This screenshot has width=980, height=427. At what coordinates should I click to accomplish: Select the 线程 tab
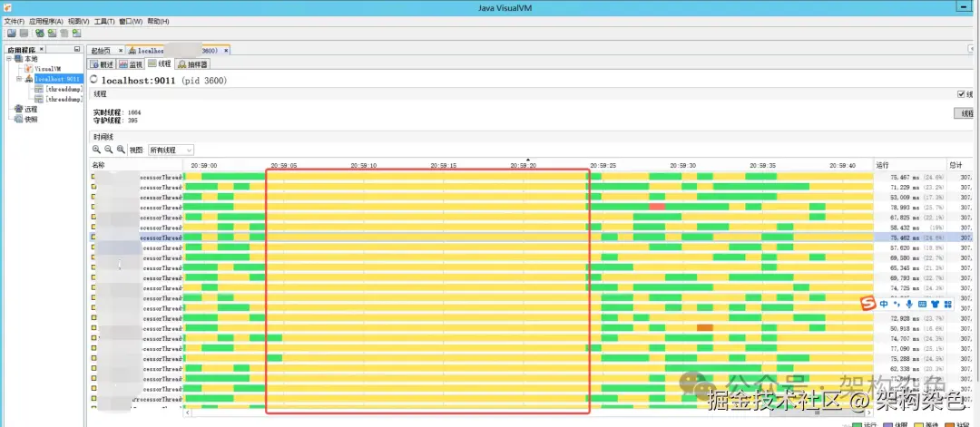coord(160,63)
